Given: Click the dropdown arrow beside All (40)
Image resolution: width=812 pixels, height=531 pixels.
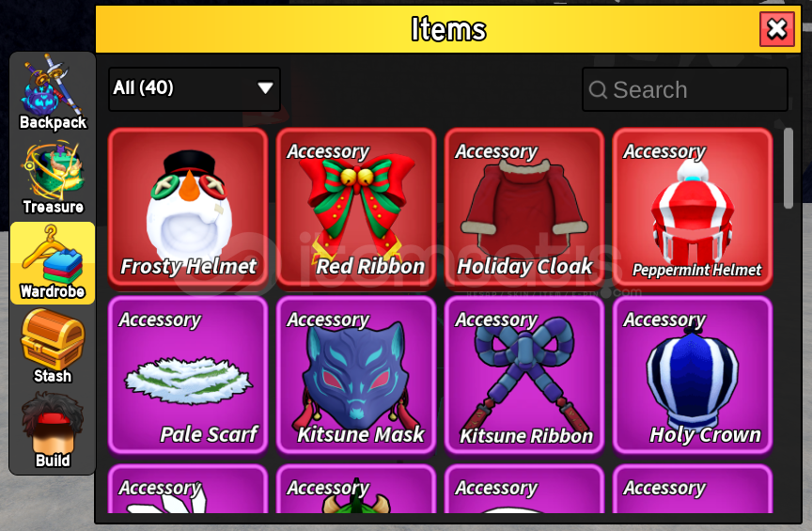Looking at the screenshot, I should click(265, 88).
